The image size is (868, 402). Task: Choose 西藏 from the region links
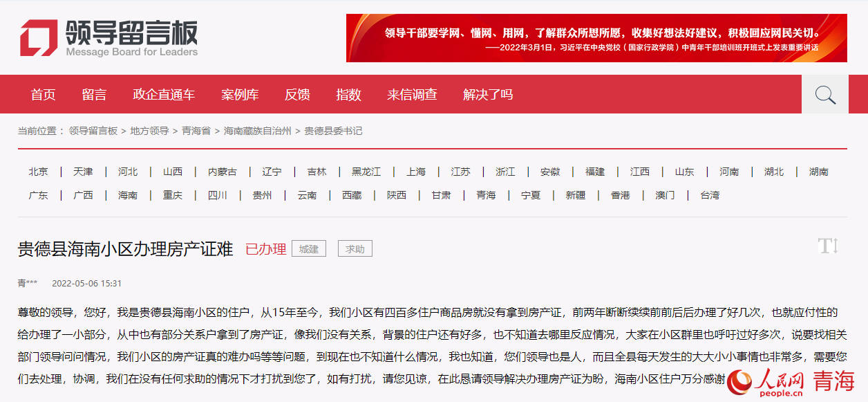[x=352, y=195]
